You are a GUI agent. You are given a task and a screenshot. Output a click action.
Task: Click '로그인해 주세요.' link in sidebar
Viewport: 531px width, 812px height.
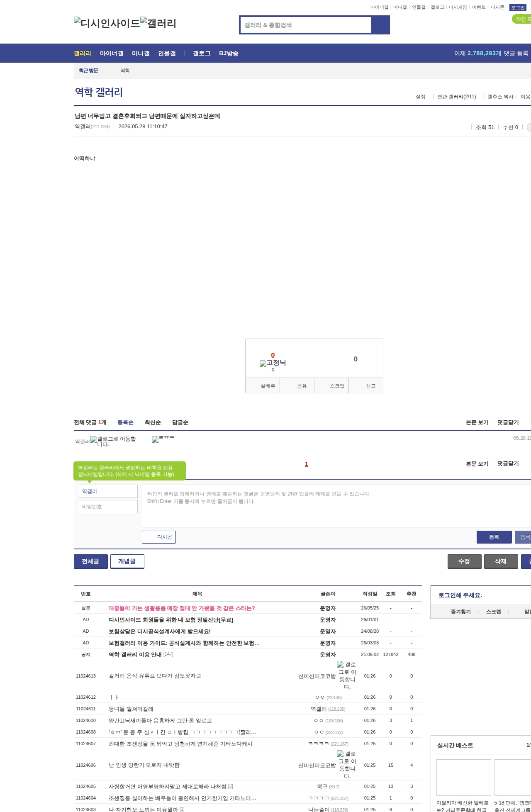[460, 595]
